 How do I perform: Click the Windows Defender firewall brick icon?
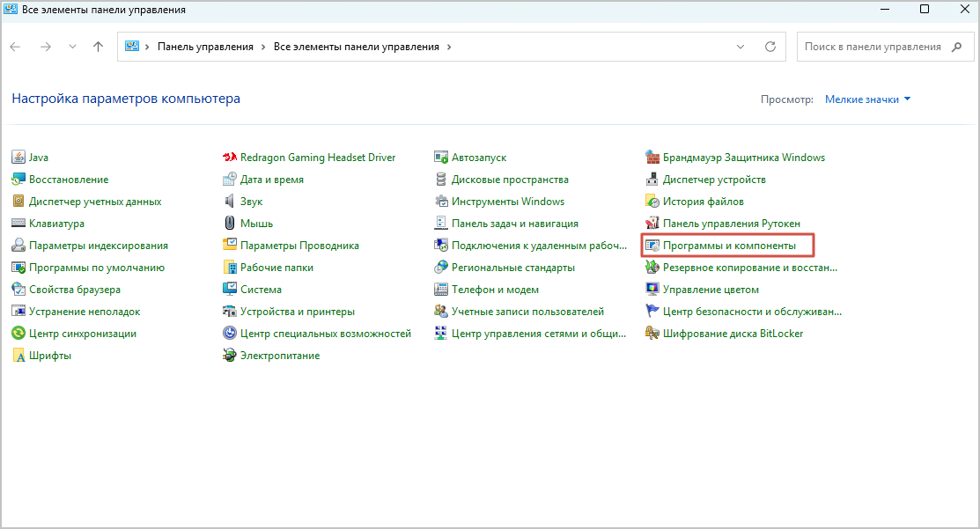pos(652,158)
